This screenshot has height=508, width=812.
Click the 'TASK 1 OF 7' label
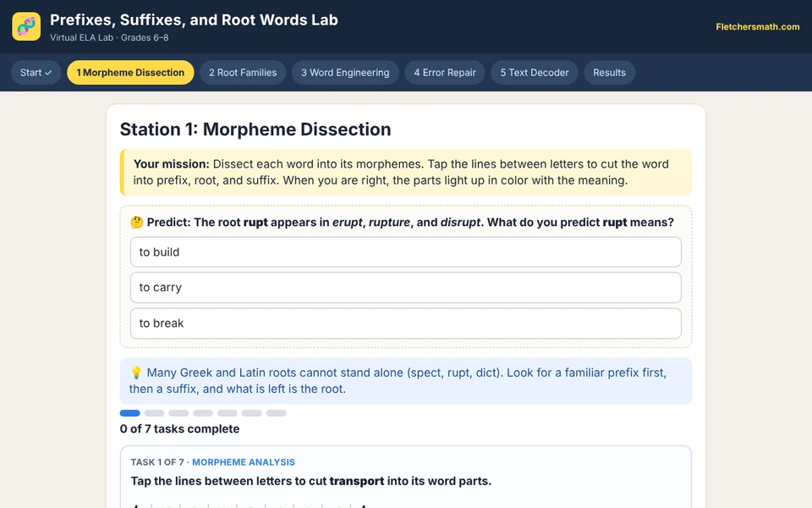coord(157,462)
